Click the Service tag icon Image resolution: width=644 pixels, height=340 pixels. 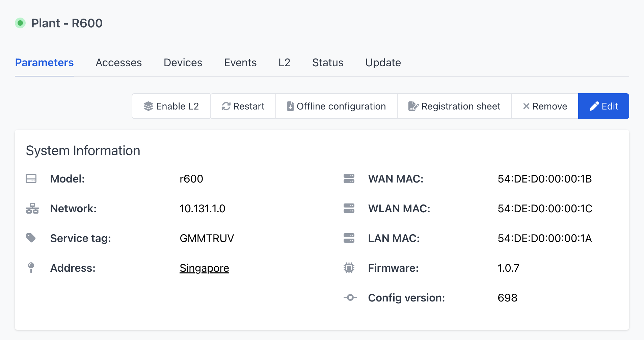[x=31, y=238]
